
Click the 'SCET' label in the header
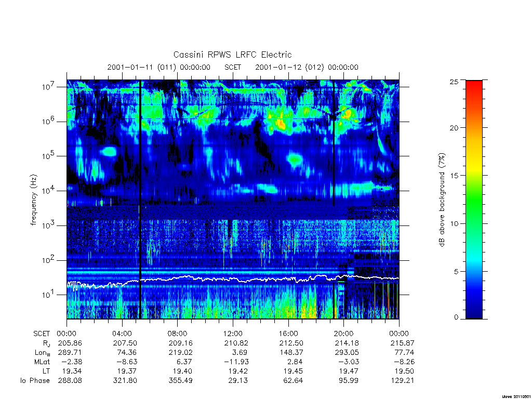(x=233, y=67)
